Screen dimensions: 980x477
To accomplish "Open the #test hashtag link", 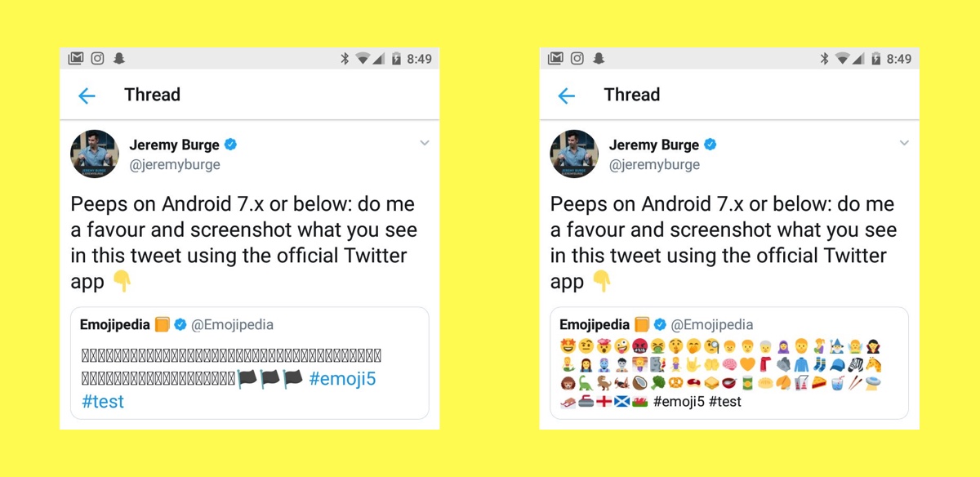I will (102, 401).
